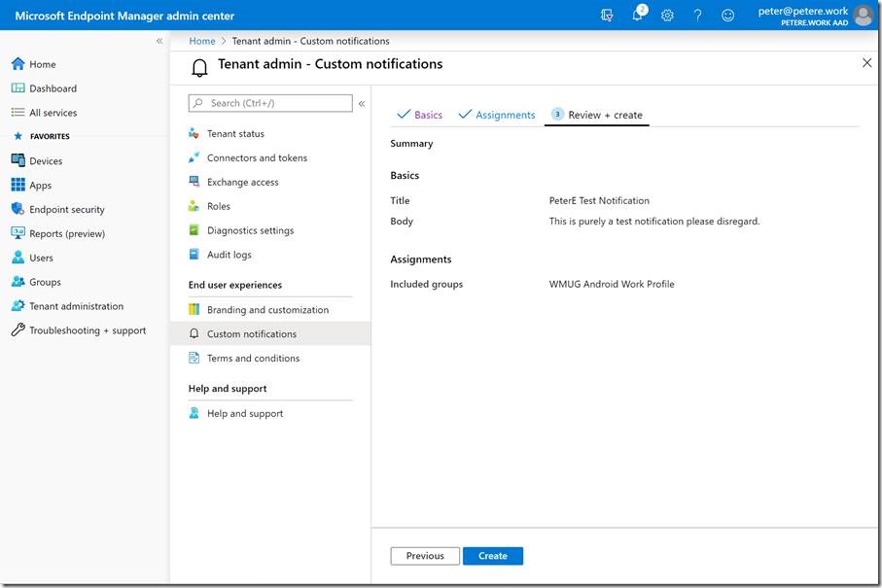
Task: Click the Apps grid icon
Action: pyautogui.click(x=18, y=186)
